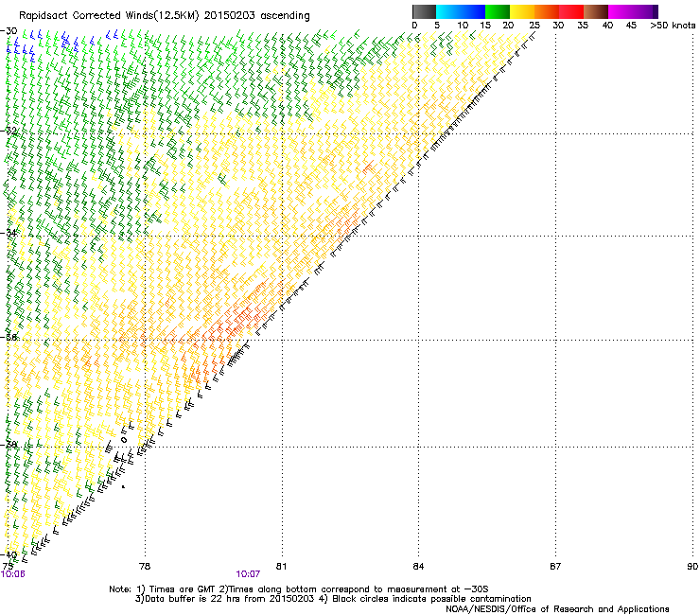Click the '-32' latitude axis label
This screenshot has height=615, width=700.
(9, 131)
